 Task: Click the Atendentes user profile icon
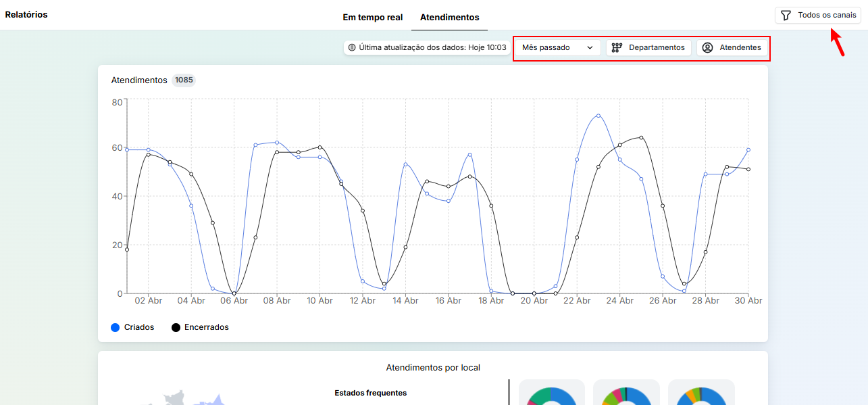707,48
